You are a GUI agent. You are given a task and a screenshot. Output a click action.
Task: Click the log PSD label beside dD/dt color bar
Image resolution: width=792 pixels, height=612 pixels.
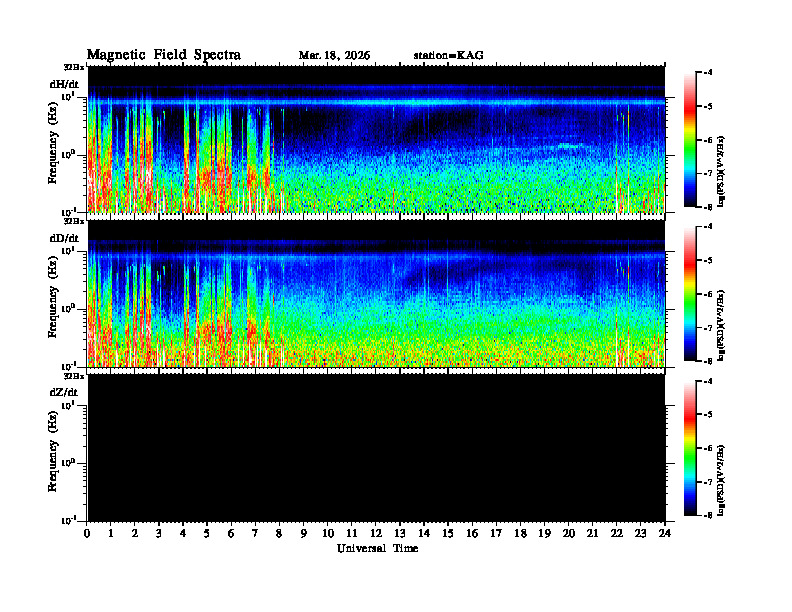click(x=721, y=326)
